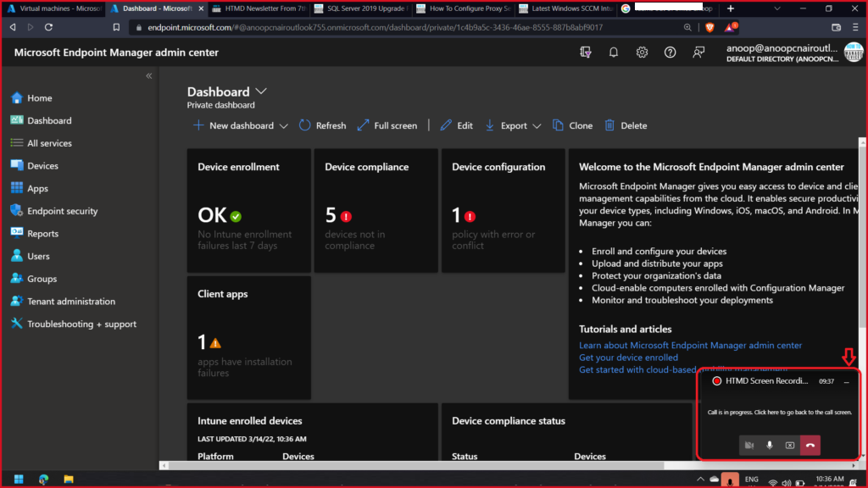This screenshot has width=868, height=488.
Task: Reload the browser page
Action: point(48,27)
